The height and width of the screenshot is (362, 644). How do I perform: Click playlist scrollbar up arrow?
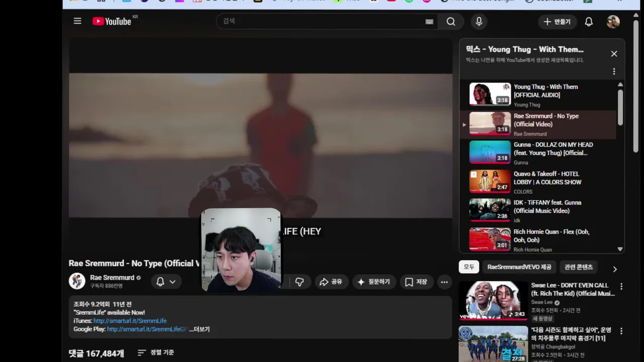tap(620, 84)
